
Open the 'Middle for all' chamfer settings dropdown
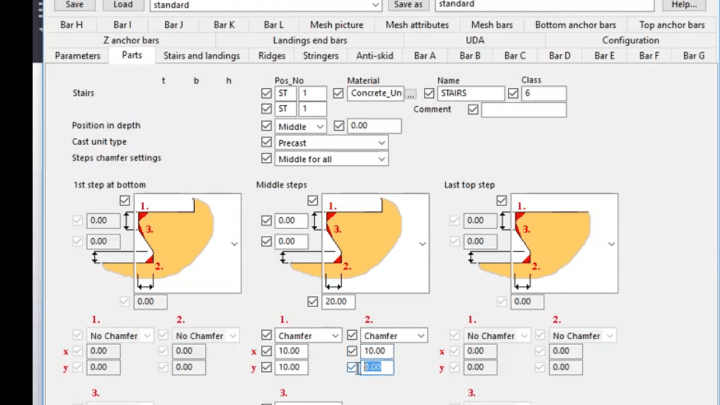tap(332, 159)
